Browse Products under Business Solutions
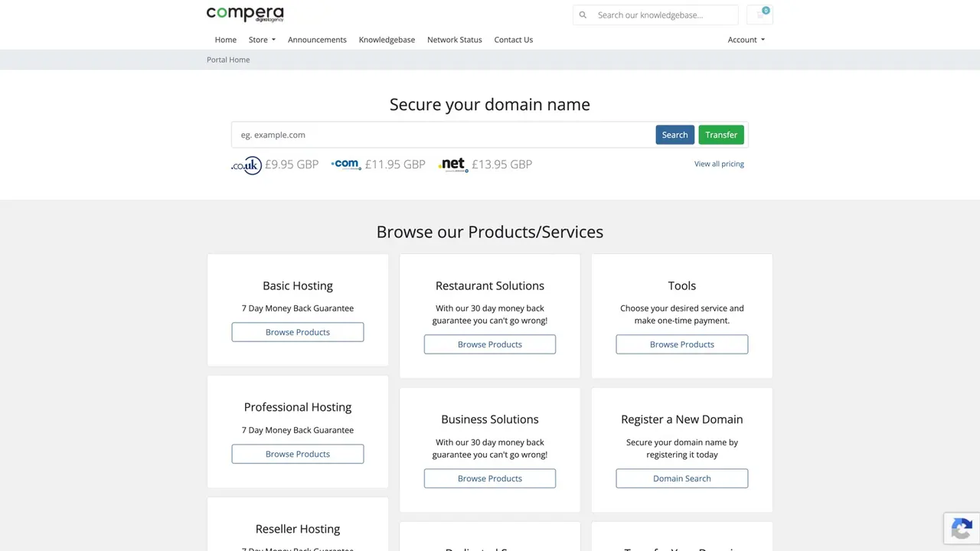Viewport: 980px width, 551px height. tap(490, 478)
